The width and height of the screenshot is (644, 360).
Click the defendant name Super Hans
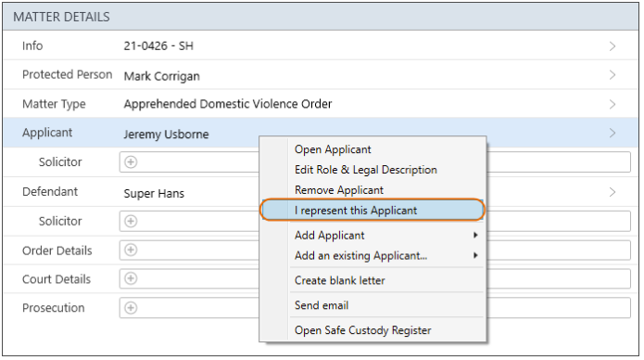154,193
